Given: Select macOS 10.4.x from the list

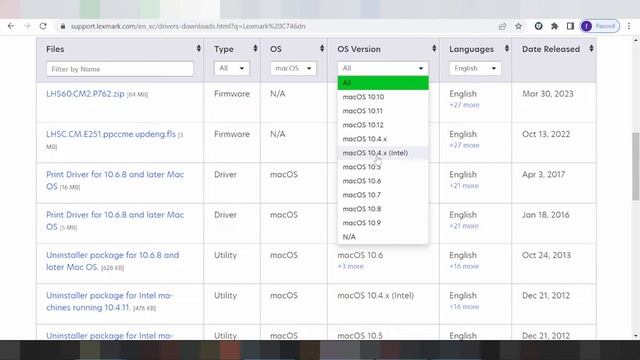Looking at the screenshot, I should click(383, 139).
